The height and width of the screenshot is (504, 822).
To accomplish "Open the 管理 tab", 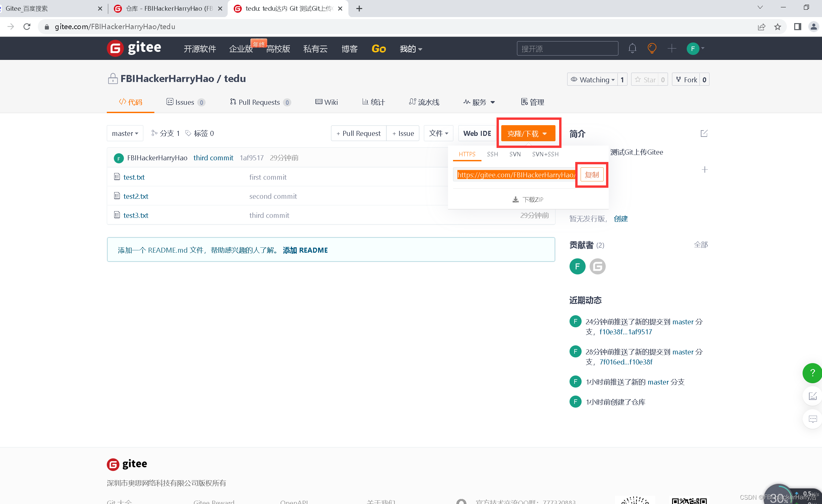I will click(x=532, y=102).
